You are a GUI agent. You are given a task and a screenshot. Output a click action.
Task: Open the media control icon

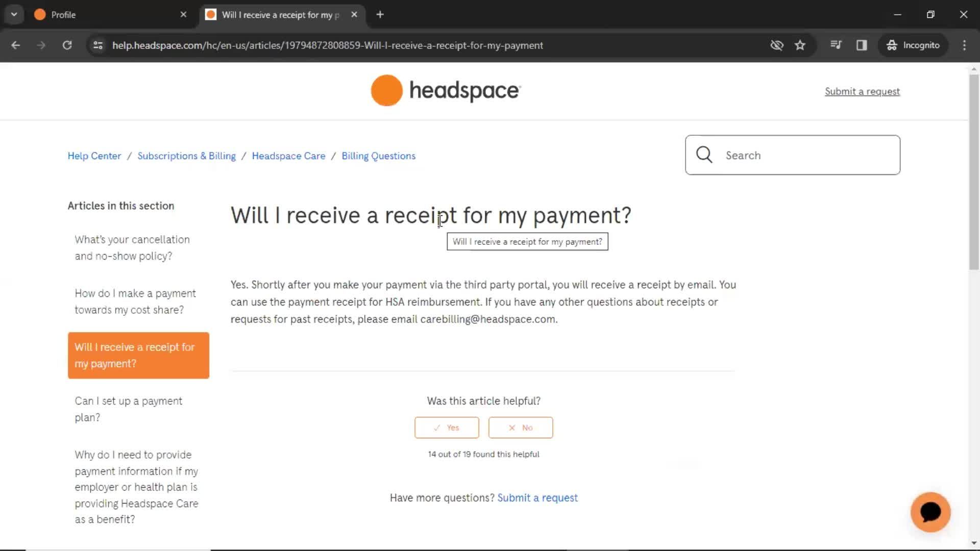click(x=836, y=45)
